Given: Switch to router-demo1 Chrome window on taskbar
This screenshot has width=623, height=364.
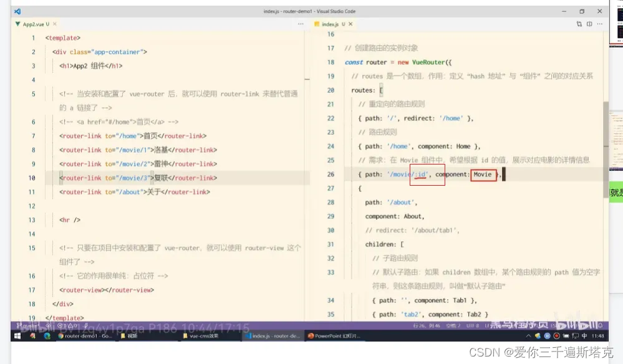Looking at the screenshot, I should point(85,336).
